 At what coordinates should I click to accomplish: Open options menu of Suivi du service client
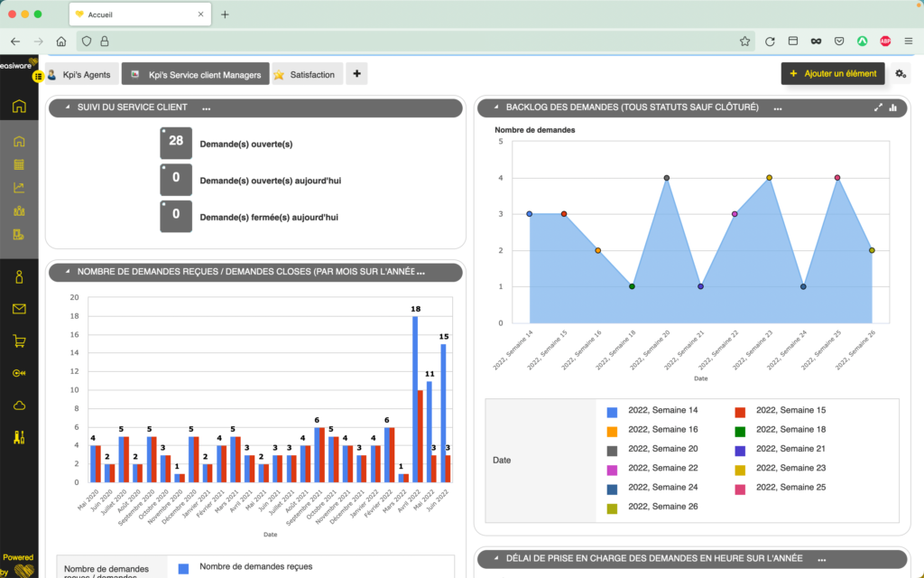(x=207, y=108)
